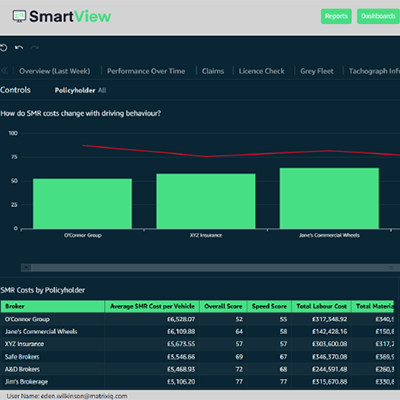Select Safe Brokers table cell
Viewport: 400px width, 400px height.
(22, 357)
